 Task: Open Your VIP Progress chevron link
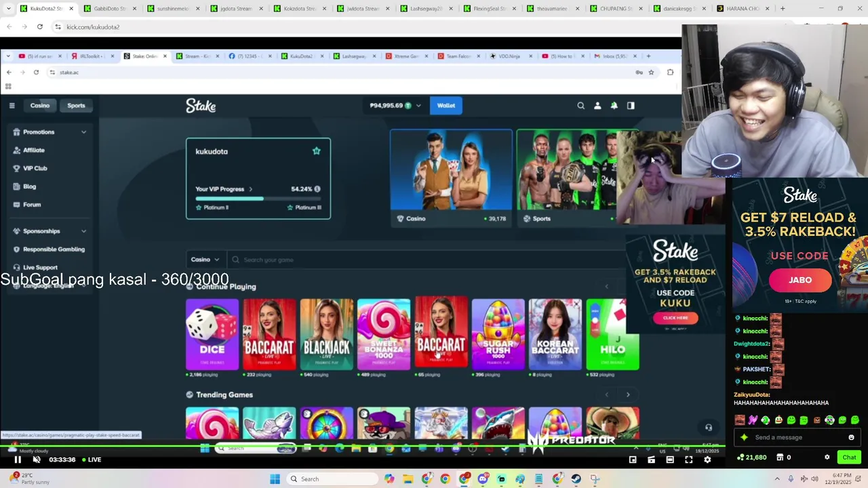(x=250, y=189)
